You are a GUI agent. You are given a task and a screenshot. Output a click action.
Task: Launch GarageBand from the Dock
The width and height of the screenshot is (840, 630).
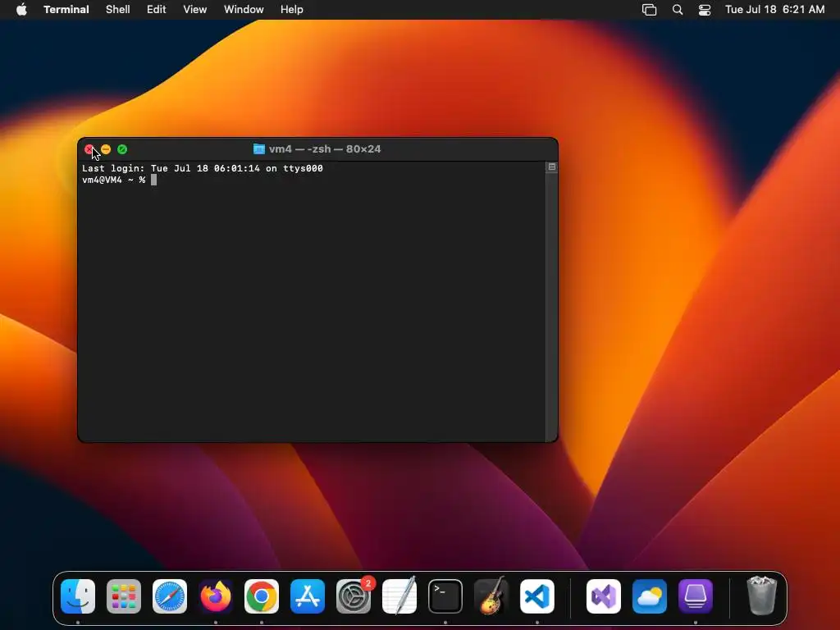coord(491,596)
